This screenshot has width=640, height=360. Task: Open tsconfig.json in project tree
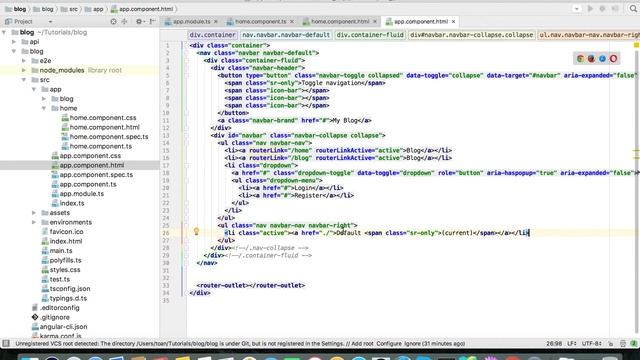click(x=70, y=289)
